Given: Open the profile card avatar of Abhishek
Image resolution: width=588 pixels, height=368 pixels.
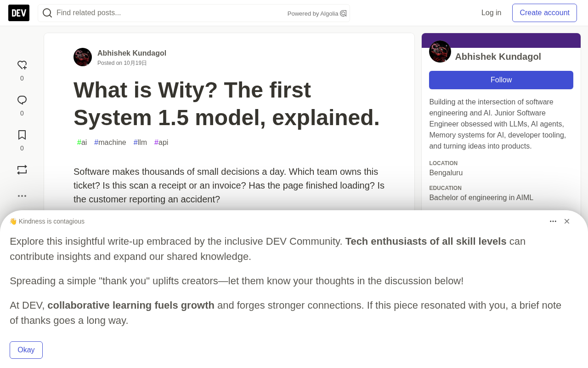Looking at the screenshot, I should (440, 52).
